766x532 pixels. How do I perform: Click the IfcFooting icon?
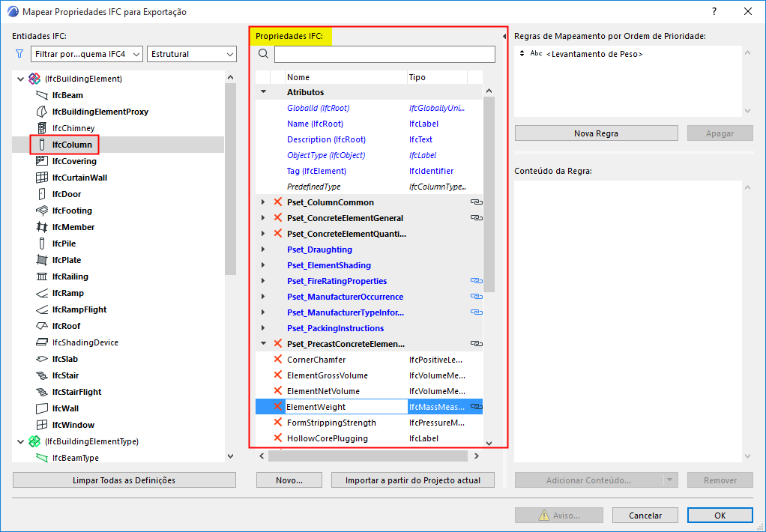(x=42, y=211)
